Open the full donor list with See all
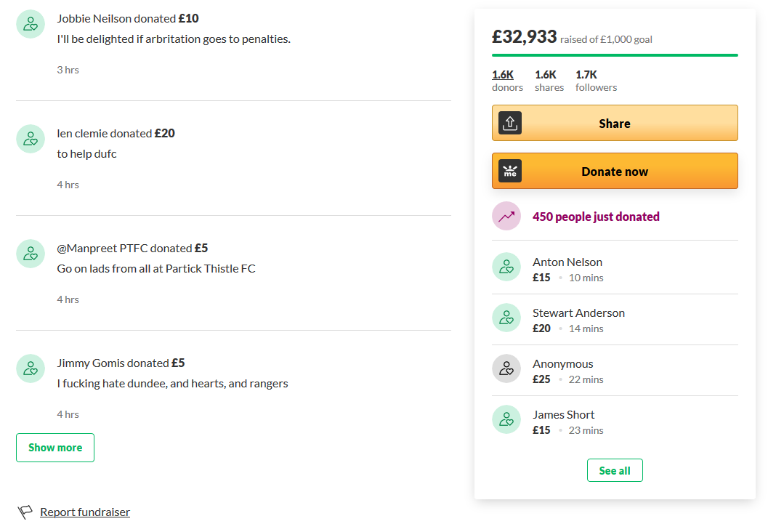The width and height of the screenshot is (784, 532). click(x=615, y=470)
